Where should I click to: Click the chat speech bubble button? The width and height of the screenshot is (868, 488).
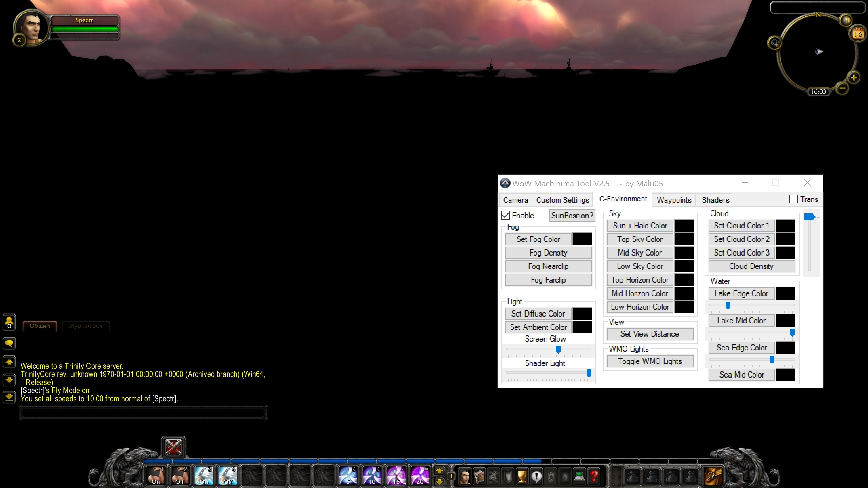(9, 343)
